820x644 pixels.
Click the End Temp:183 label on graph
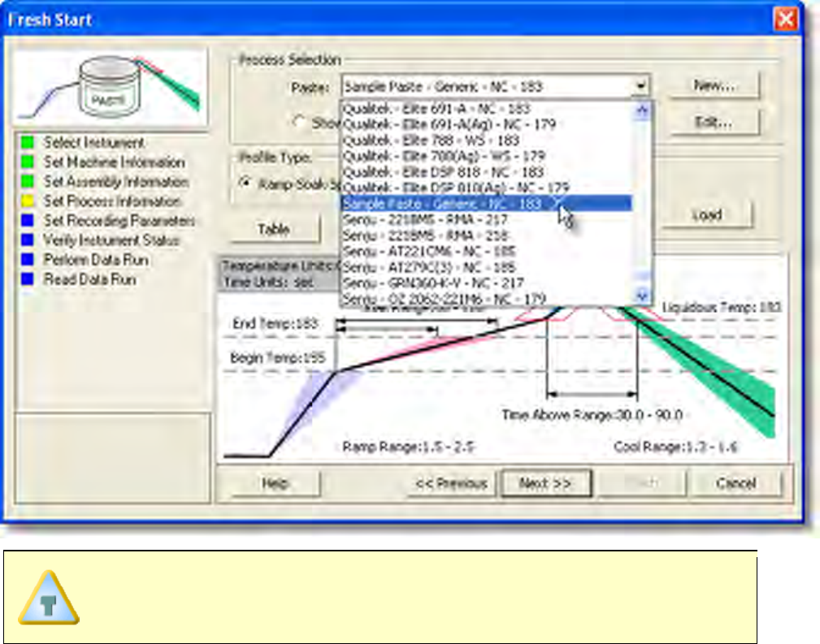pos(275,323)
